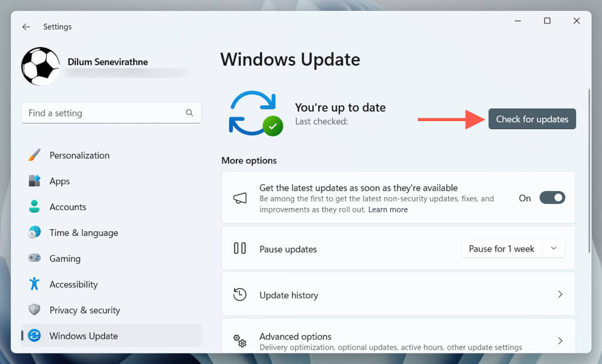Viewport: 602px width, 364px height.
Task: Click the Find a setting search box
Action: pyautogui.click(x=111, y=113)
